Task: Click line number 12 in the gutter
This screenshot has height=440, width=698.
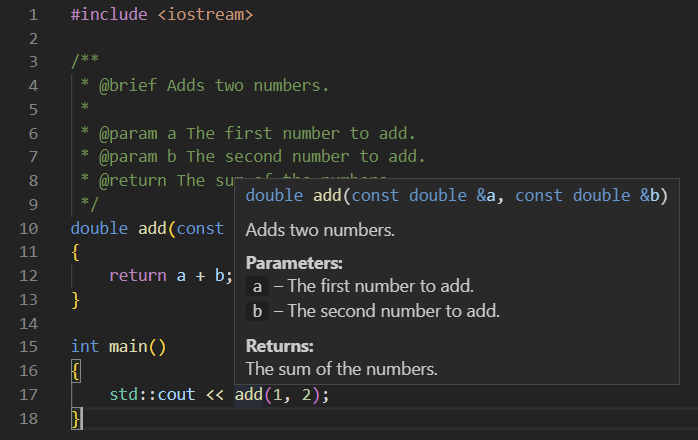Action: [x=28, y=276]
